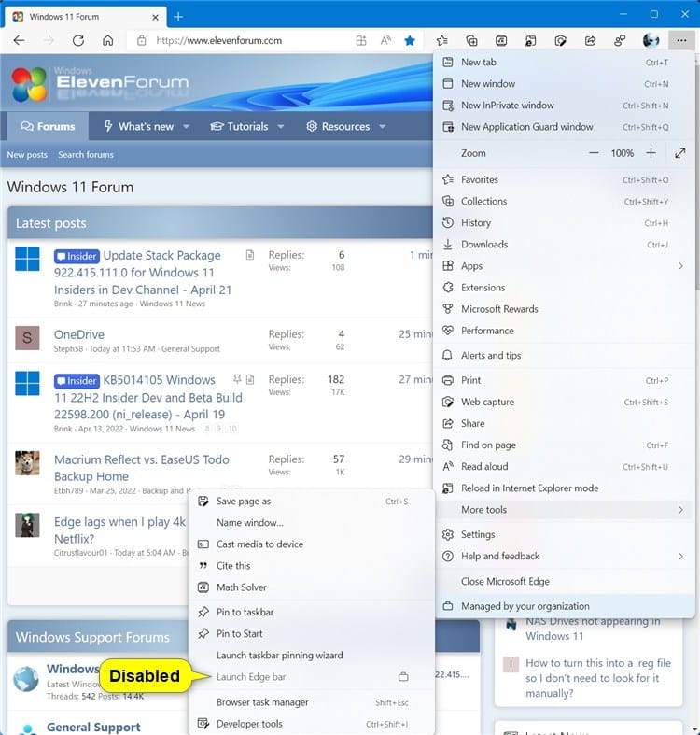Select New InPrivate window
This screenshot has height=735, width=700.
tap(564, 105)
